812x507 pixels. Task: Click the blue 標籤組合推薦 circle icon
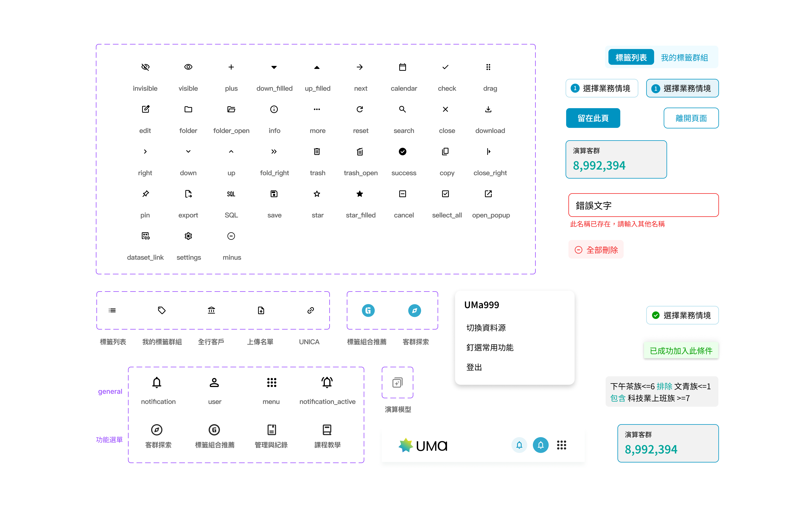point(368,311)
